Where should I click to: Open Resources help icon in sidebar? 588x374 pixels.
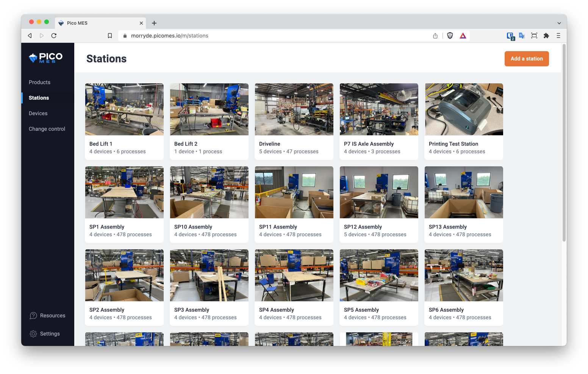(33, 316)
